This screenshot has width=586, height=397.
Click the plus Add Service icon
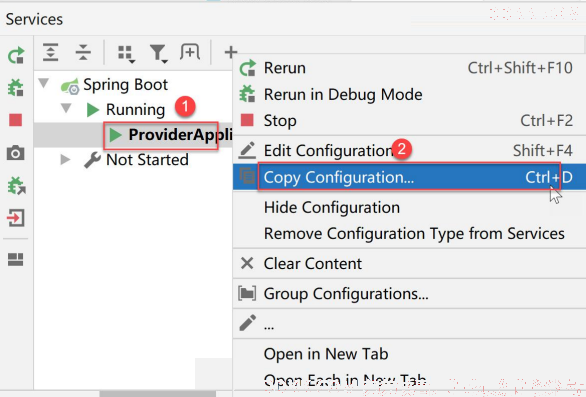231,52
